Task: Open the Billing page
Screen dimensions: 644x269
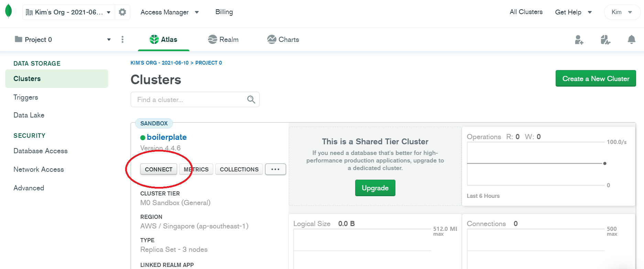Action: tap(224, 12)
